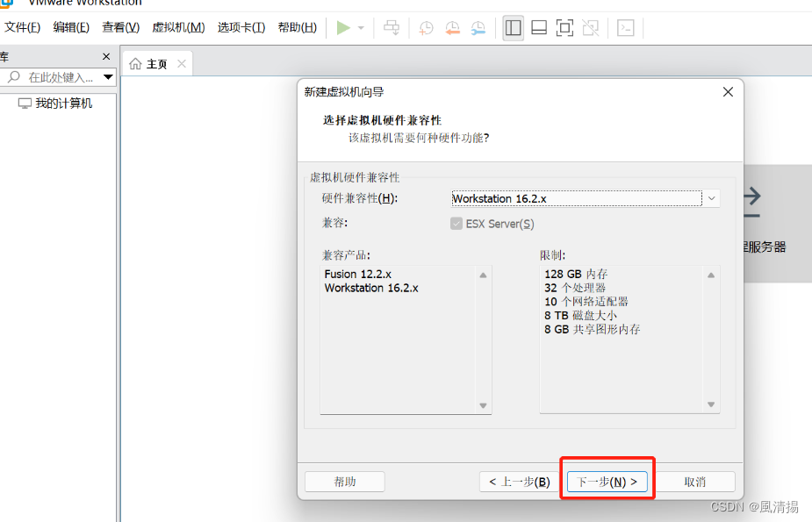Click the library search input field

(61, 77)
